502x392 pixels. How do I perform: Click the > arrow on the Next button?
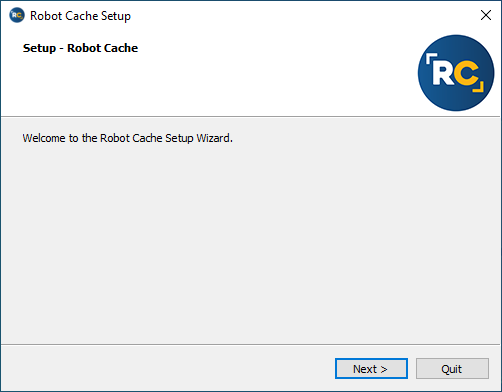(384, 369)
